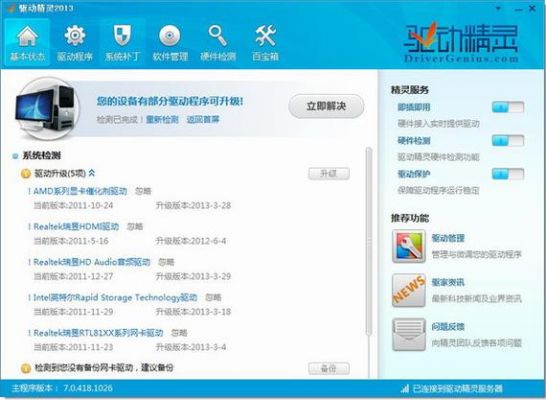This screenshot has width=546, height=400.
Task: Click the 系统检测 section heading
Action: click(42, 156)
